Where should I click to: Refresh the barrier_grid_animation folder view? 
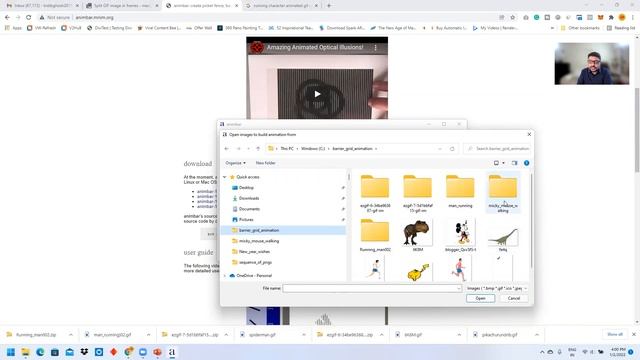pyautogui.click(x=452, y=149)
